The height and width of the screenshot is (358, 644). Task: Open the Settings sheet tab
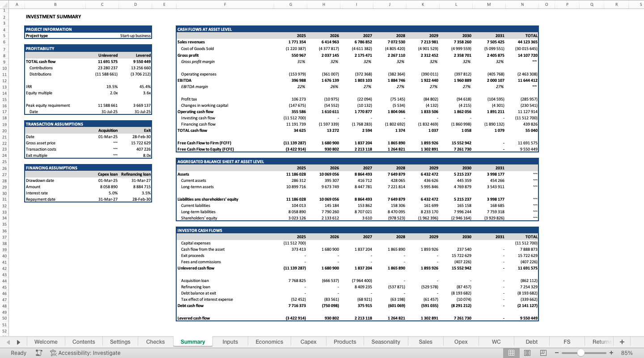click(x=120, y=342)
